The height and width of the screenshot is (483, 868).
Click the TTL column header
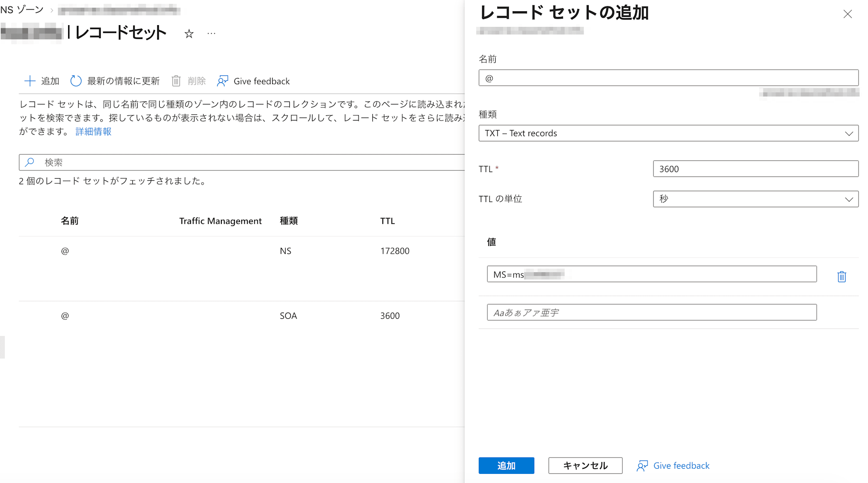point(388,221)
